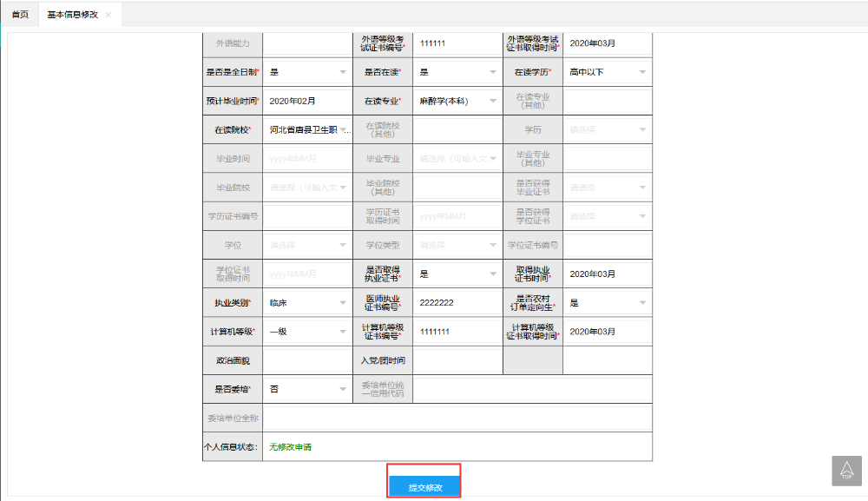Expand the 计算机等级 dropdown
Viewport: 868px width, 501px height.
click(306, 332)
